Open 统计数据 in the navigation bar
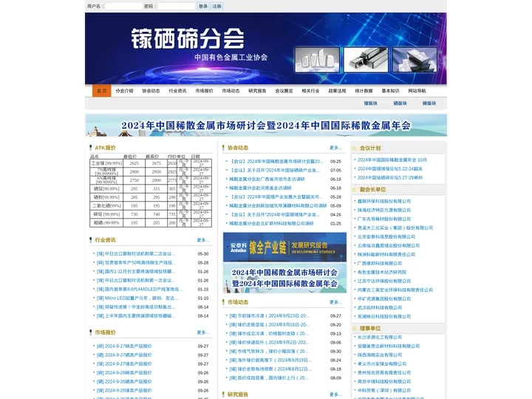 [364, 91]
